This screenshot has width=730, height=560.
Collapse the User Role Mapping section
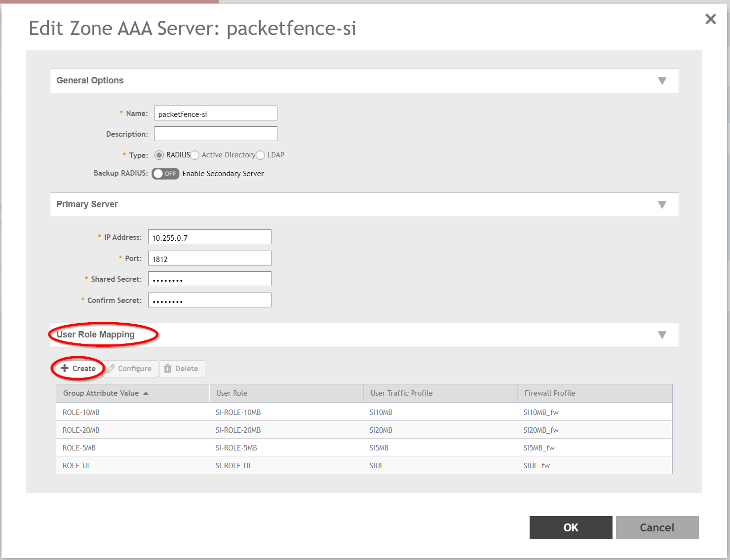point(662,335)
